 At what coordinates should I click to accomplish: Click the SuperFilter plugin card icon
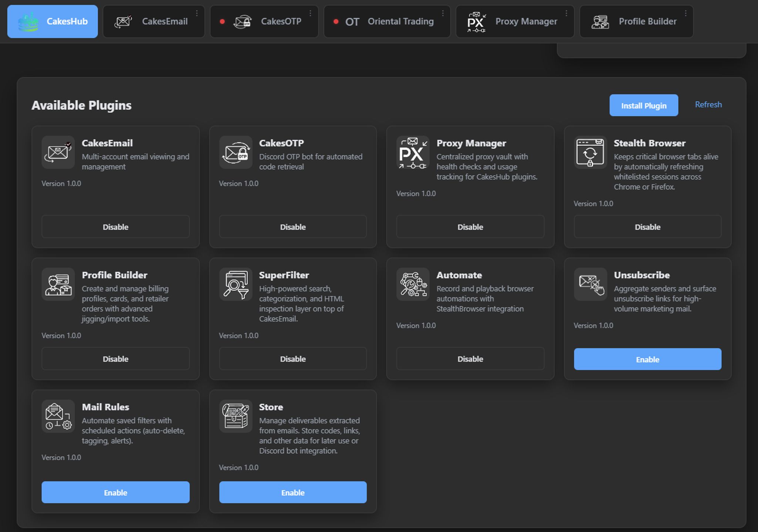point(236,284)
